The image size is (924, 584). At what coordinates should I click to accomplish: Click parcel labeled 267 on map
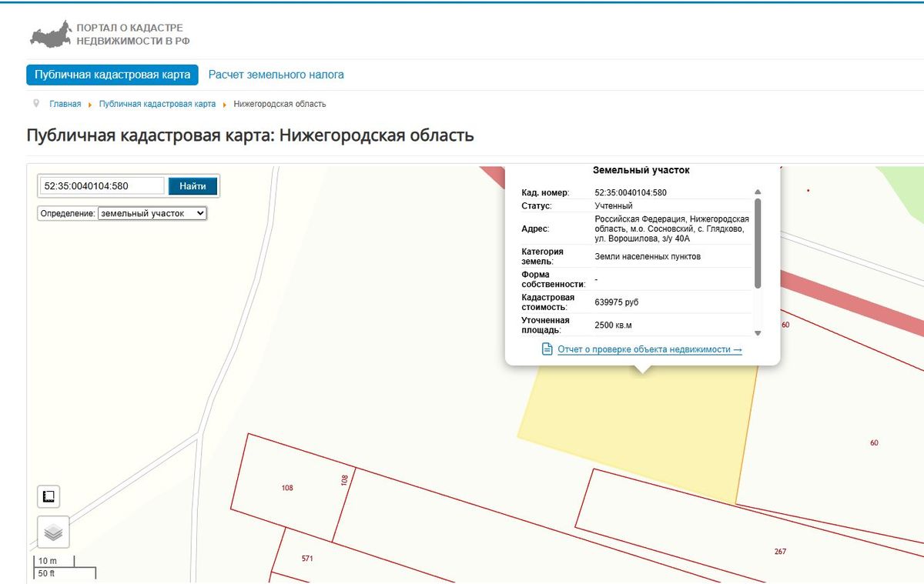point(781,552)
